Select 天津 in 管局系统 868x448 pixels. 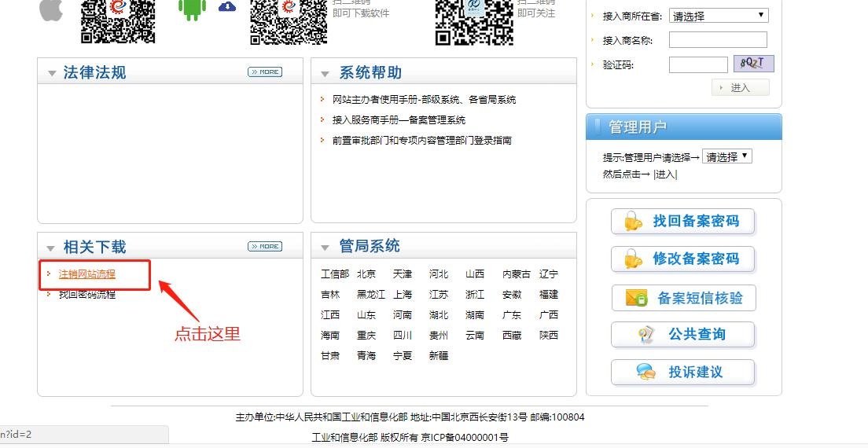(403, 274)
